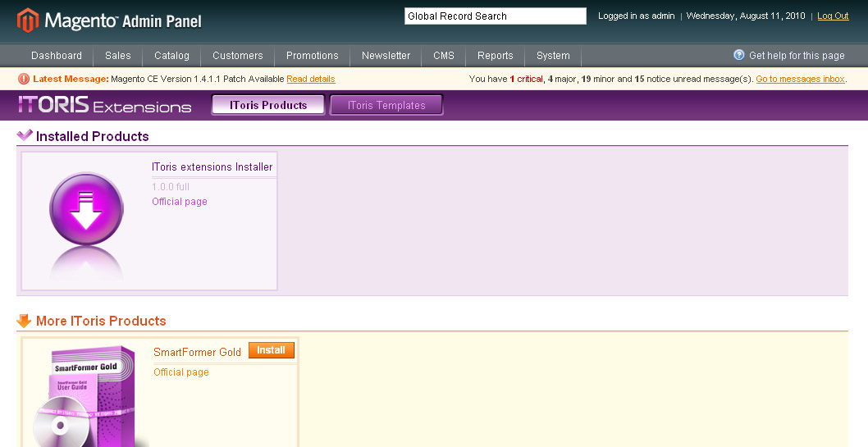
Task: Switch to the IToris Products tab
Action: (x=268, y=105)
